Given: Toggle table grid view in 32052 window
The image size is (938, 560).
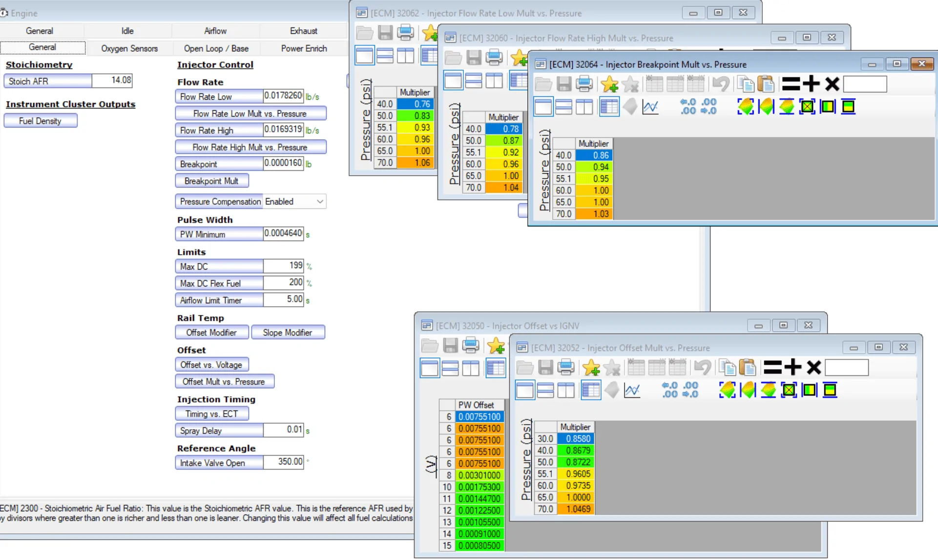Looking at the screenshot, I should pyautogui.click(x=590, y=390).
